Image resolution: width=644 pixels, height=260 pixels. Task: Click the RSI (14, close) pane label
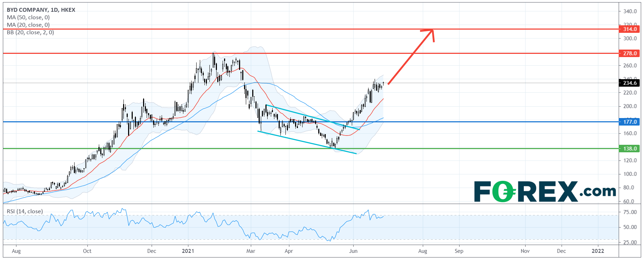point(25,211)
